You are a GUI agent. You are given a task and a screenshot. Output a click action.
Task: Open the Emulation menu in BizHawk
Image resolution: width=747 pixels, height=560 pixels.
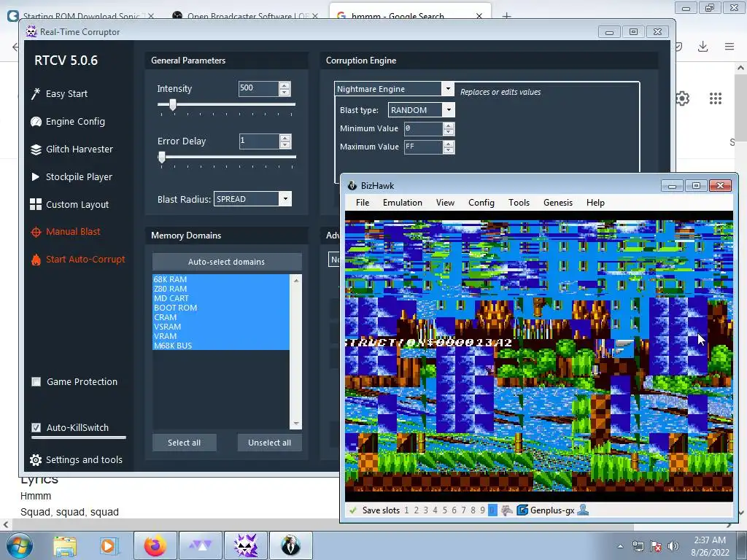403,203
